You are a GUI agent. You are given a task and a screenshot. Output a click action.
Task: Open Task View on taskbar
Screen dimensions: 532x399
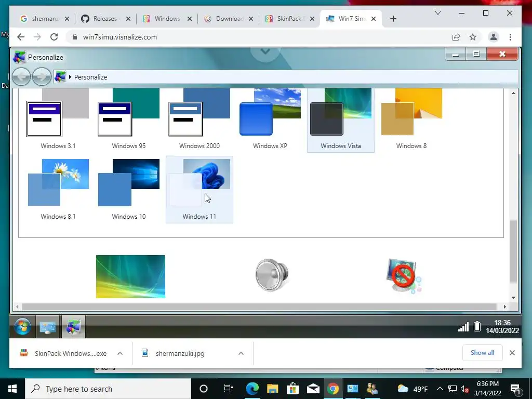tap(229, 389)
